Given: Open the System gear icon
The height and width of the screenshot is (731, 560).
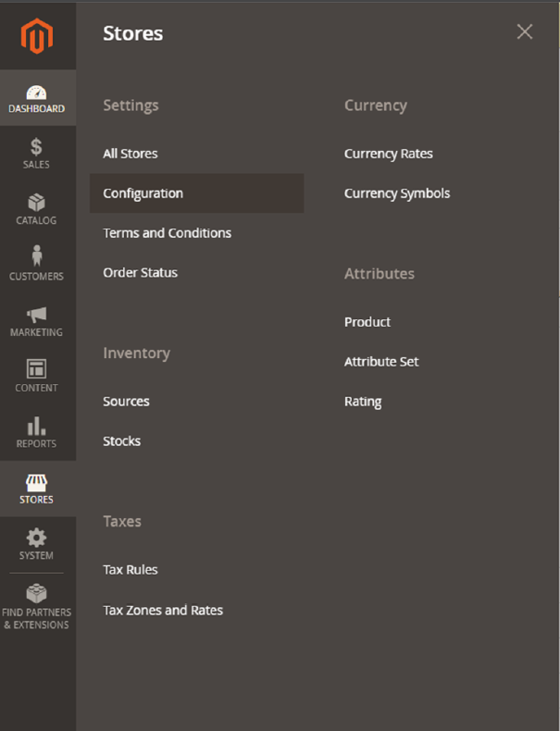Looking at the screenshot, I should tap(37, 538).
